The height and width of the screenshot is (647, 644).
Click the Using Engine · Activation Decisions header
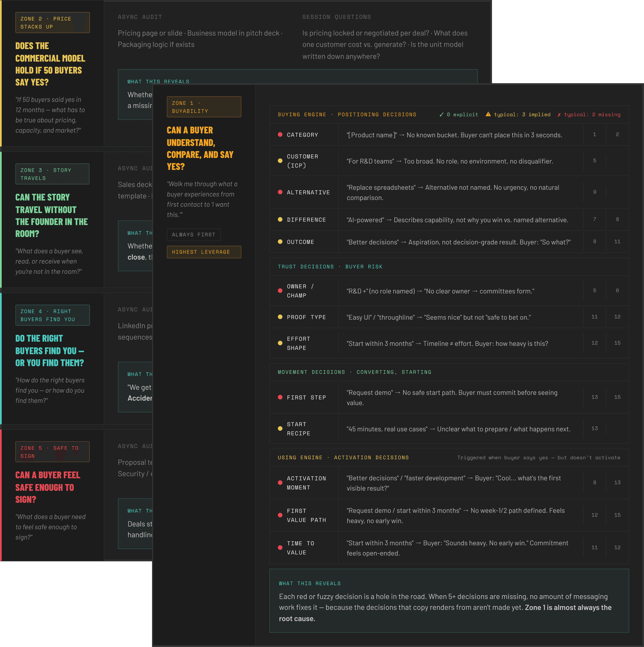(x=343, y=458)
